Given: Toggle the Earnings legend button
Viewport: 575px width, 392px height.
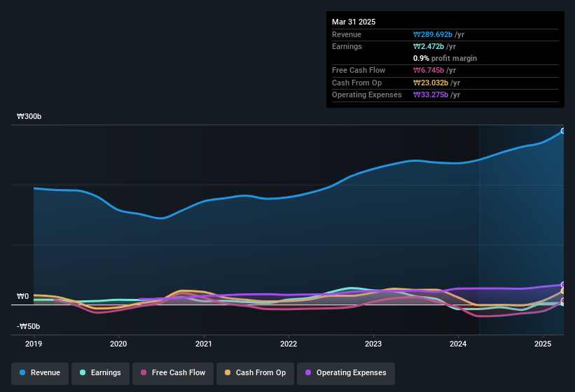Looking at the screenshot, I should coord(100,373).
